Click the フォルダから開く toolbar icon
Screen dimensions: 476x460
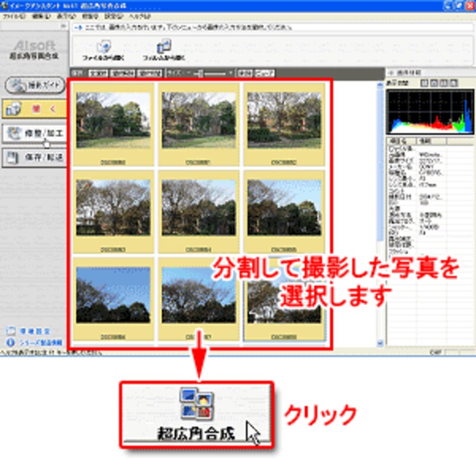tap(162, 50)
